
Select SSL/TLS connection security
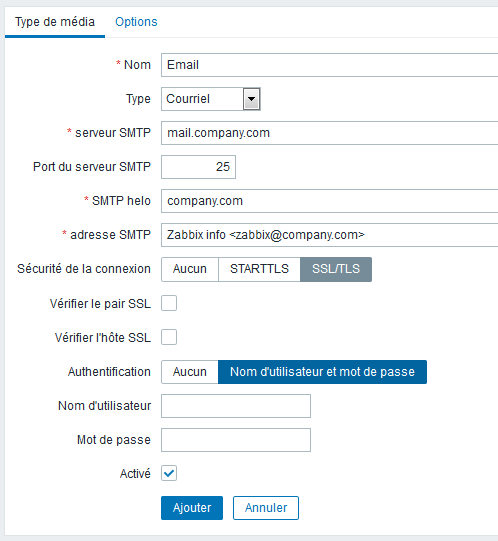click(x=336, y=269)
